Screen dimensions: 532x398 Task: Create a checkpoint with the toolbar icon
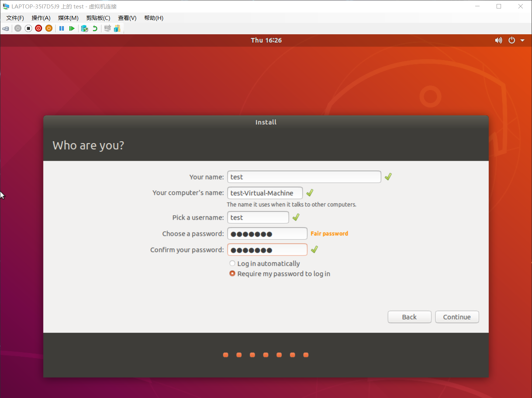[84, 28]
